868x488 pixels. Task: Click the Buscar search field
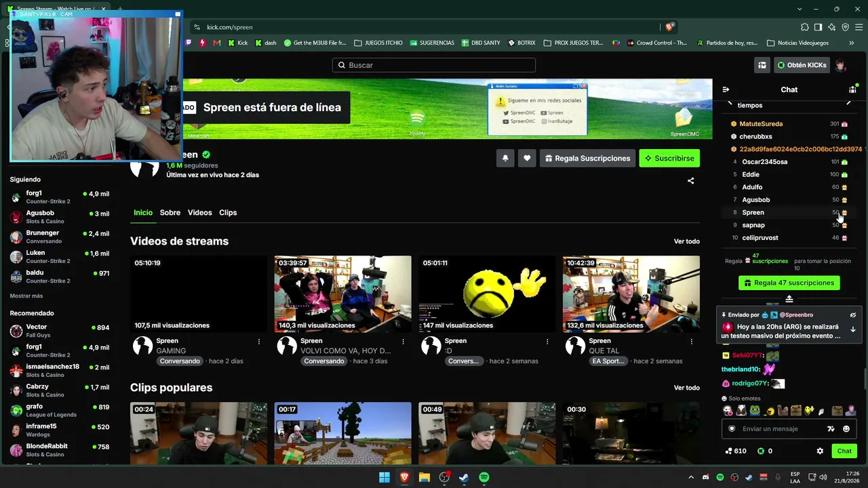[x=434, y=65]
